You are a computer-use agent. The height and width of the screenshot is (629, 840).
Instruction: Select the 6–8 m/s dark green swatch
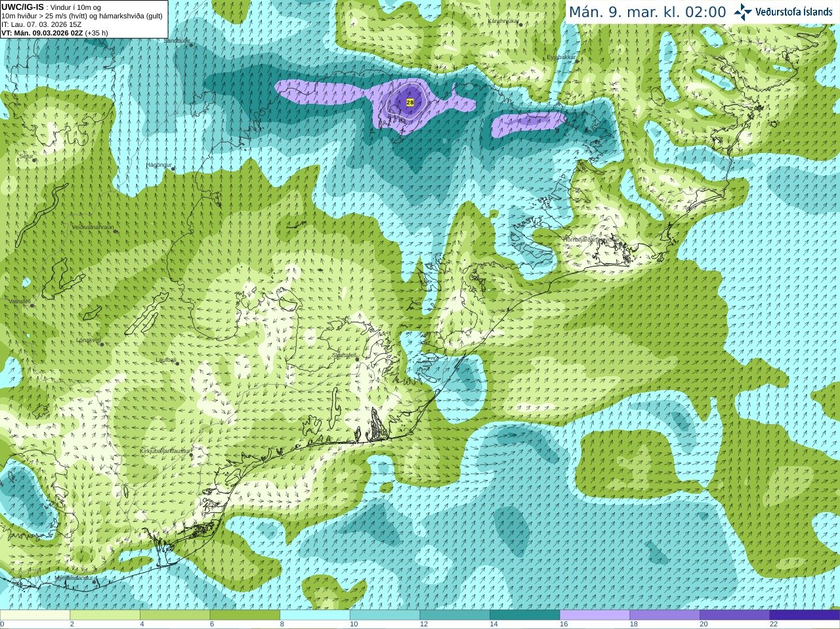click(x=245, y=615)
